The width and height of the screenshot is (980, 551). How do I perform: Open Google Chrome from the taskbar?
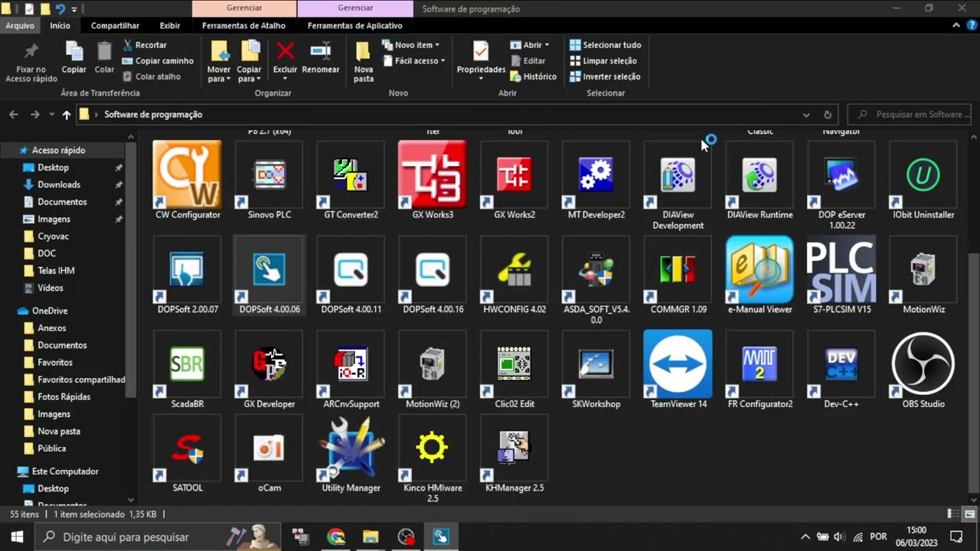335,536
